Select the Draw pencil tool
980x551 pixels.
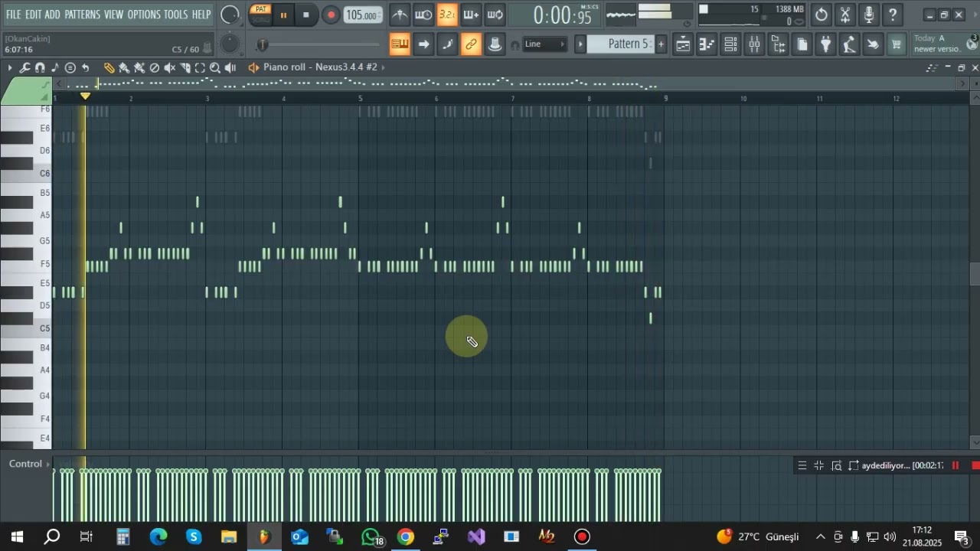109,68
